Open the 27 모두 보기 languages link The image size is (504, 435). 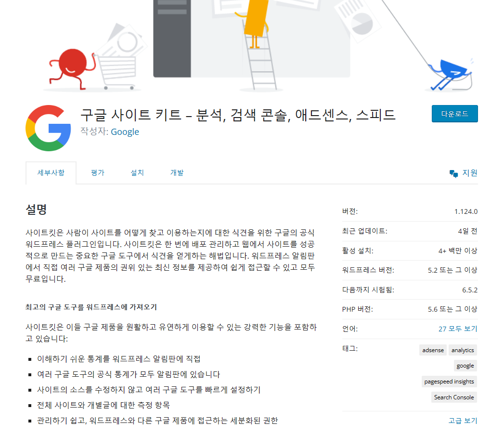458,329
